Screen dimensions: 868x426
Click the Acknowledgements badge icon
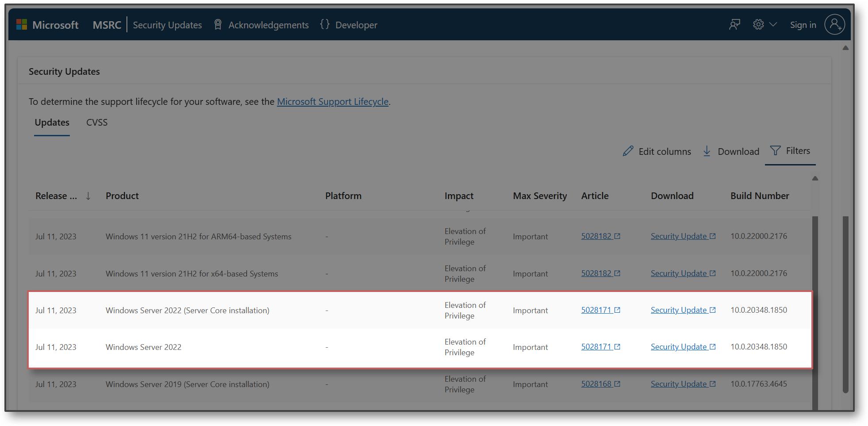click(x=217, y=24)
